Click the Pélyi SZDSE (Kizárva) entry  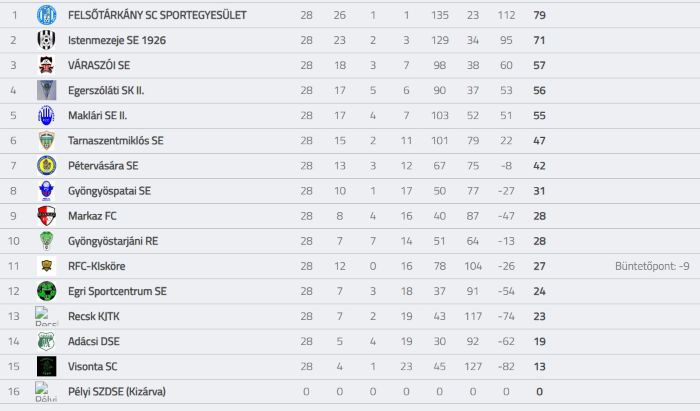tap(117, 392)
